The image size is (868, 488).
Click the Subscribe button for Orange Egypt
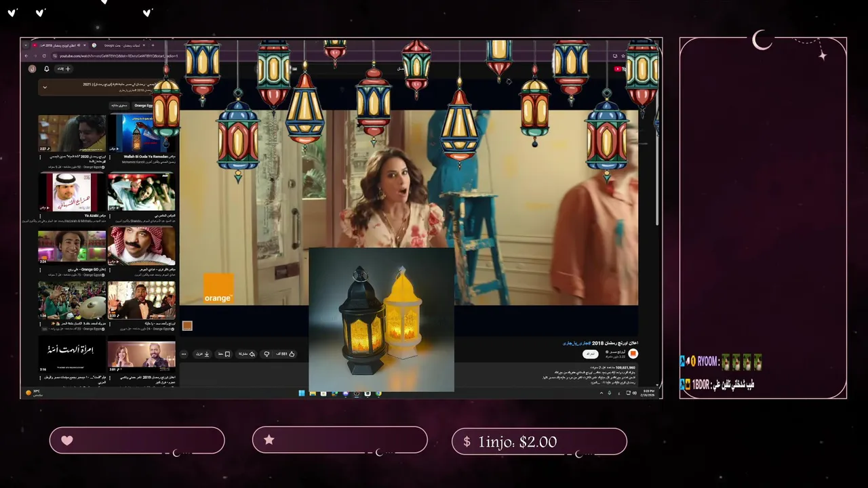click(591, 354)
